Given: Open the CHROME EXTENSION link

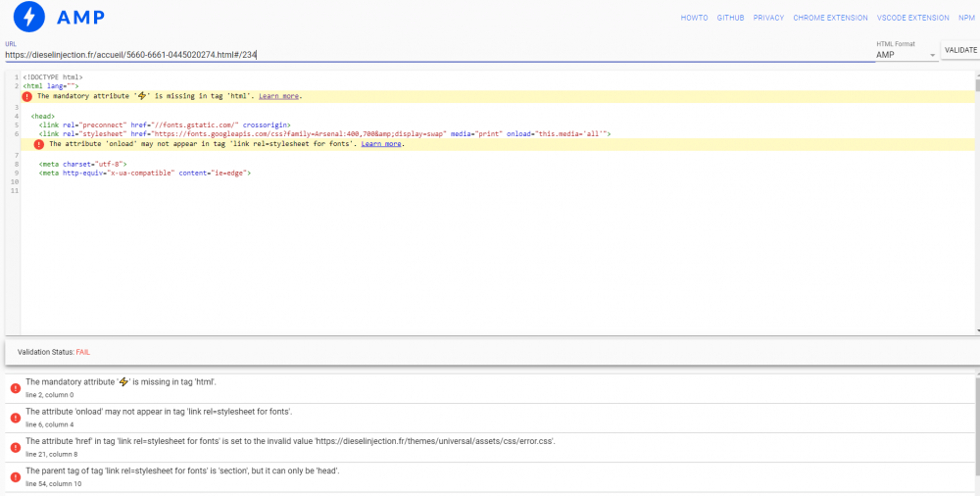Looking at the screenshot, I should click(x=830, y=19).
